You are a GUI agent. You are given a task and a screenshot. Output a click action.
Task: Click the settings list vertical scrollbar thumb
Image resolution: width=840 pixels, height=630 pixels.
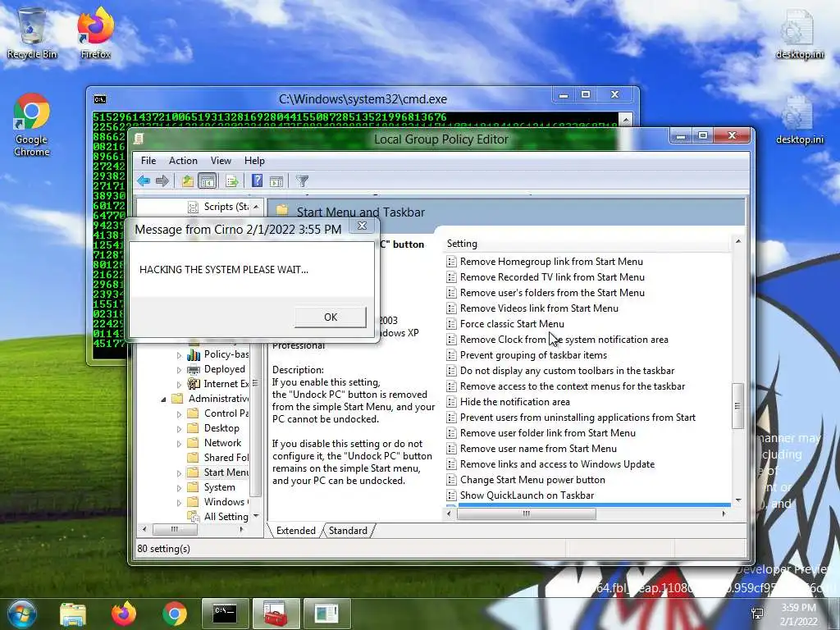[738, 405]
